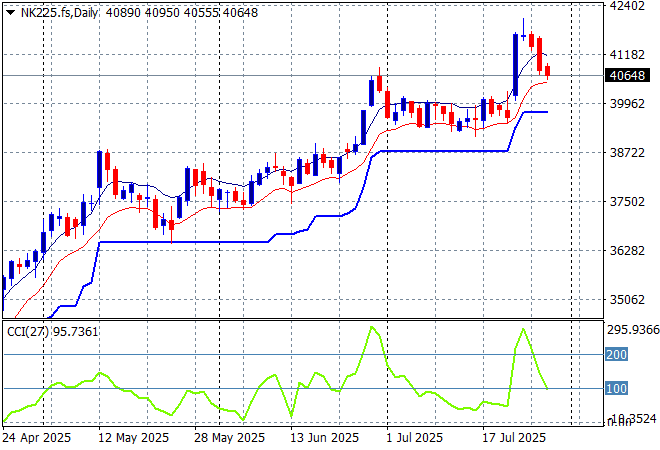The height and width of the screenshot is (450, 660).
Task: Click the chart menu triangle beside NK225.fs
Action: [10, 11]
